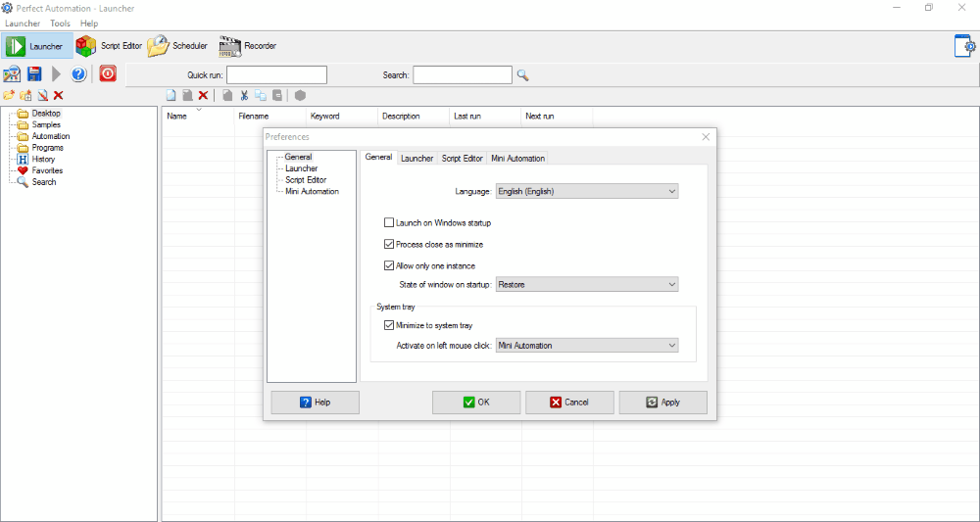Select the General tab in Preferences
980x522 pixels.
pyautogui.click(x=378, y=158)
